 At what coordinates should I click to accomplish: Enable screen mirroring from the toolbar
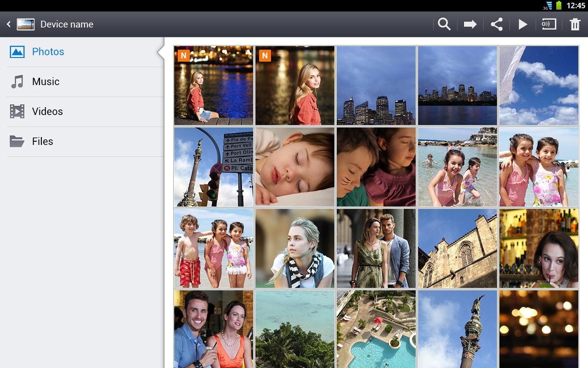549,24
